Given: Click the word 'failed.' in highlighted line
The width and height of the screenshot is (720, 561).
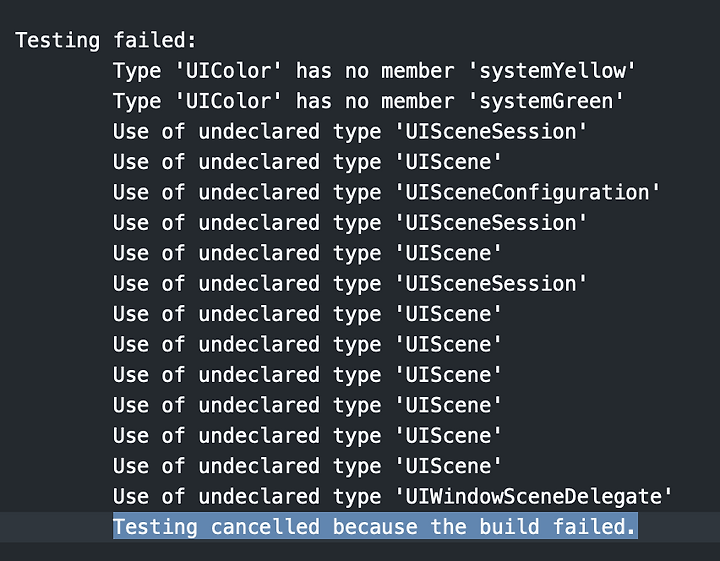Looking at the screenshot, I should point(595,527).
